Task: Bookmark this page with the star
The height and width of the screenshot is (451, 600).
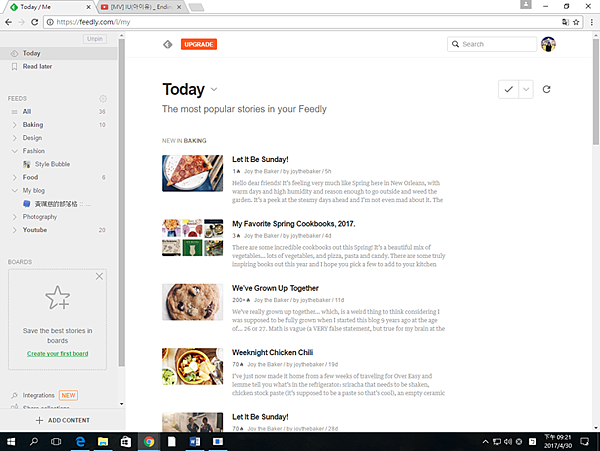Action: pyautogui.click(x=576, y=22)
